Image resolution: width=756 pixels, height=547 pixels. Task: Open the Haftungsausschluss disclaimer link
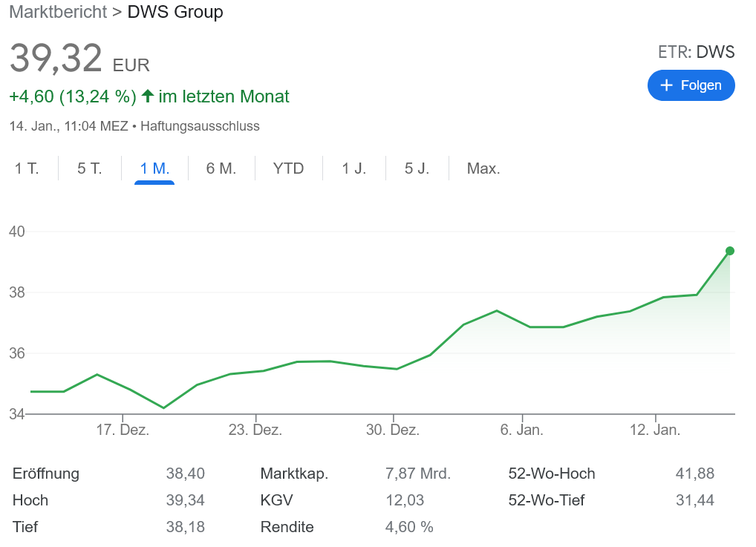[x=200, y=126]
